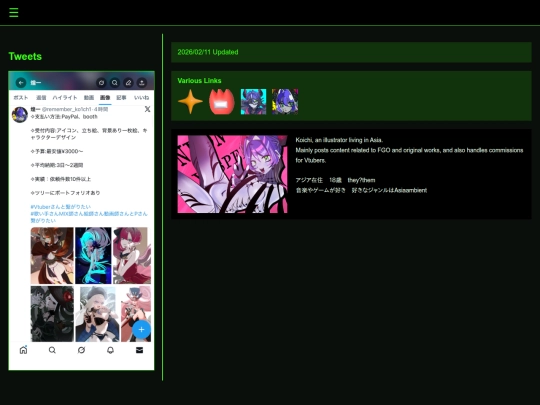Switch to the 記事 tab
The width and height of the screenshot is (540, 405).
(x=121, y=98)
